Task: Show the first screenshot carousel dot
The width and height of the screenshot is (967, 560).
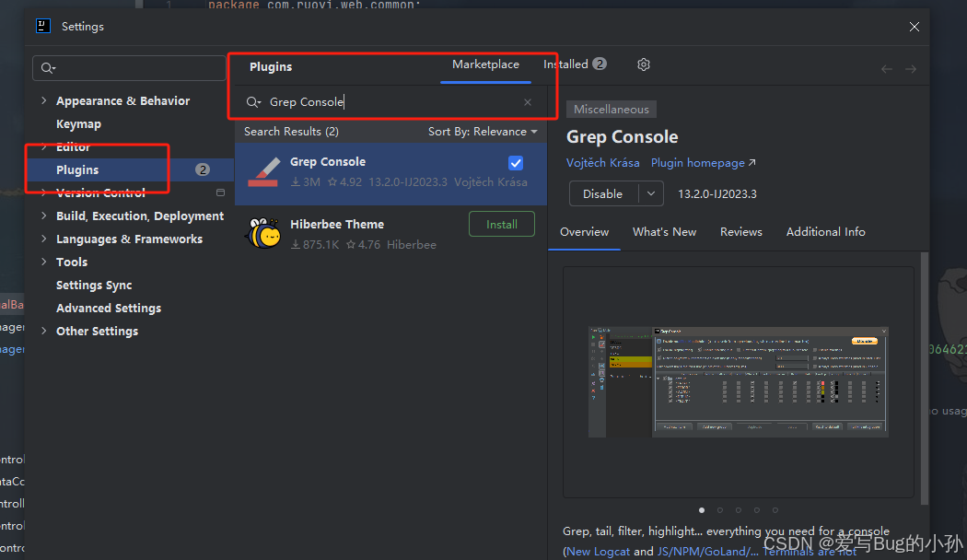Action: (702, 510)
